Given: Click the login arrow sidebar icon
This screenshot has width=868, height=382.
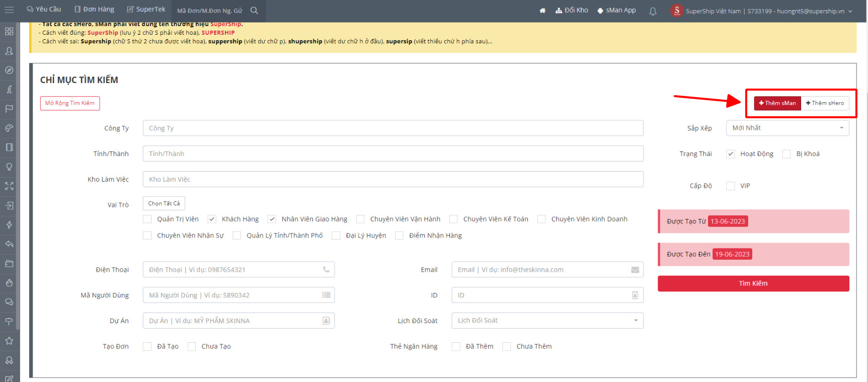Looking at the screenshot, I should point(9,205).
